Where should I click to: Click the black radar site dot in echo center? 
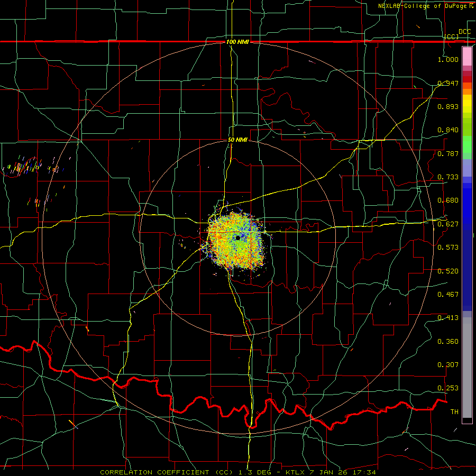tap(237, 237)
